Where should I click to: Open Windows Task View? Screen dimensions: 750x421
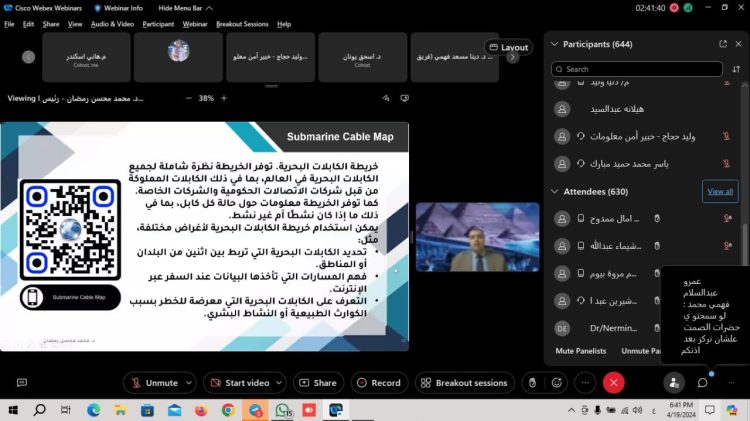[x=66, y=410]
